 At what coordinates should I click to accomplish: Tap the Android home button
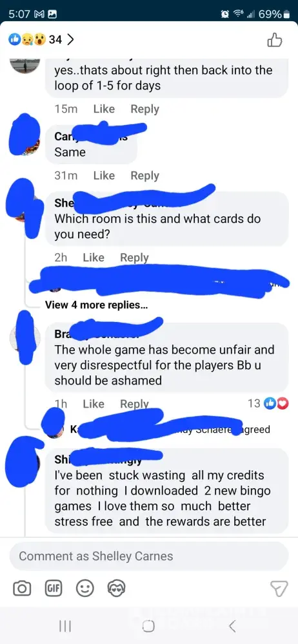click(x=148, y=626)
